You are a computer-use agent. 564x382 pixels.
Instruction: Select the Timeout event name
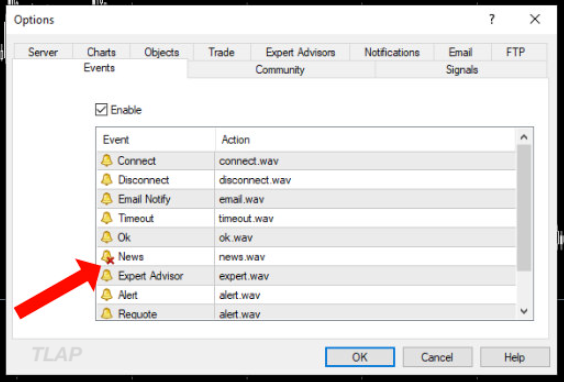(x=136, y=218)
